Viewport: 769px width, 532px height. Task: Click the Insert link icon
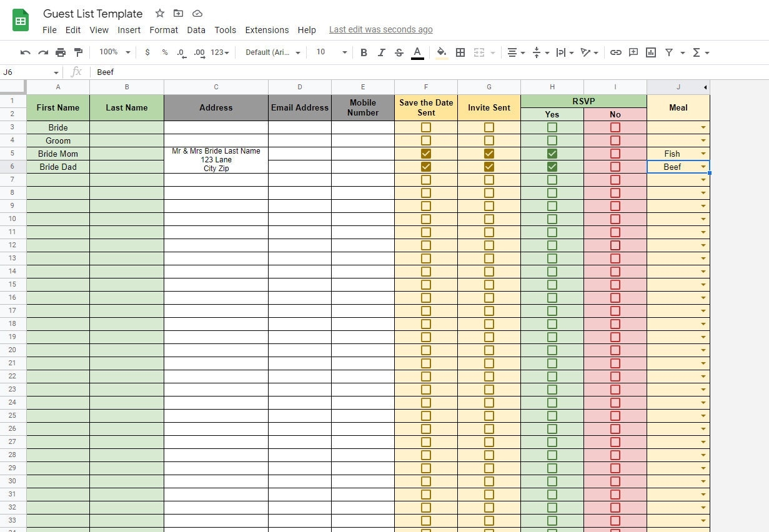point(616,52)
